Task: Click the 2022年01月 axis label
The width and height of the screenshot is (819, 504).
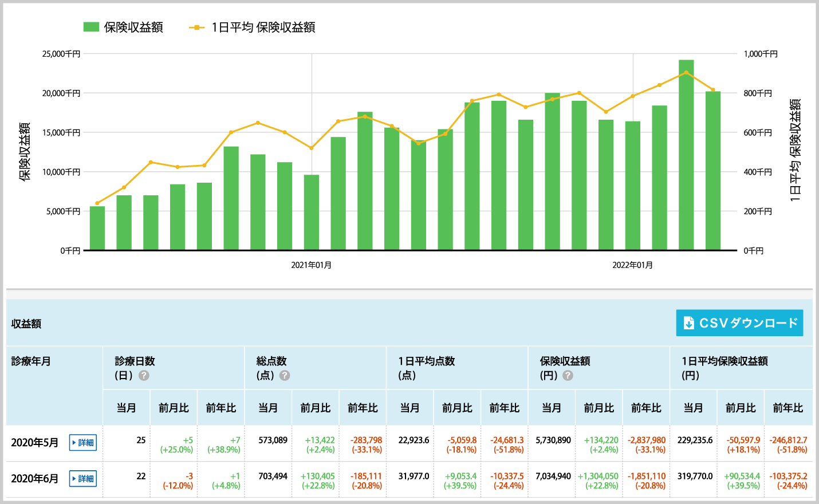Action: pos(633,265)
